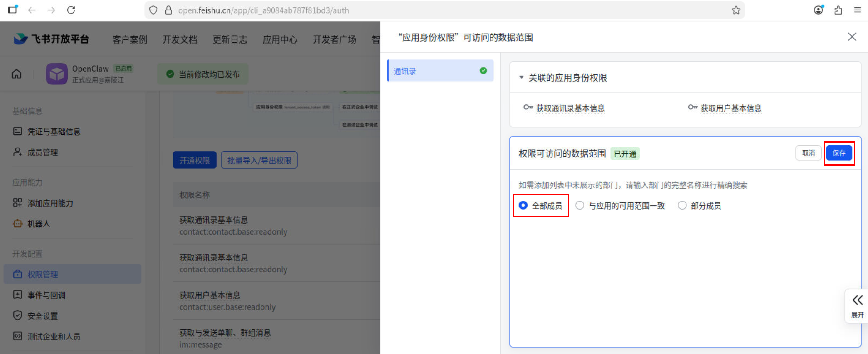Click the 获取通讯录基本信息 permission link
This screenshot has height=354, width=868.
(x=570, y=108)
